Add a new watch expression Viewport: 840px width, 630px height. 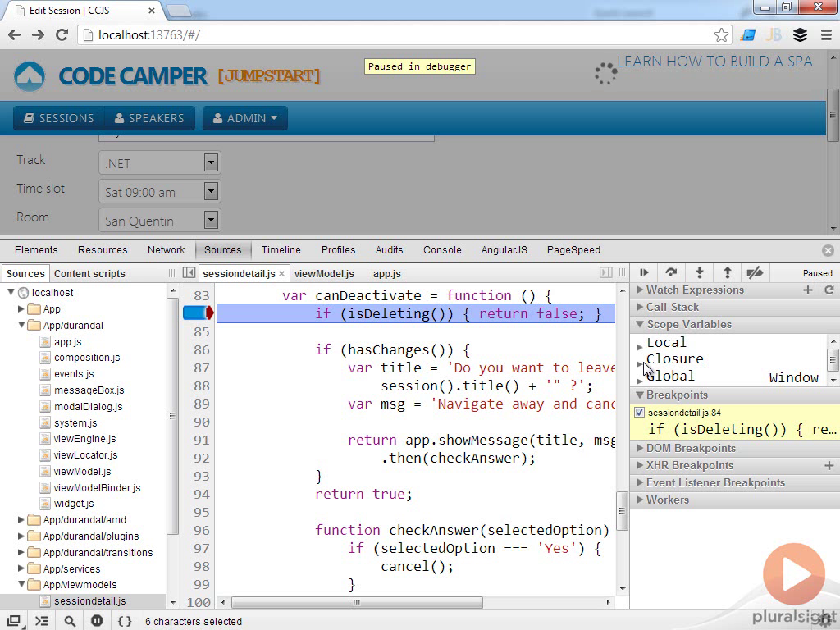click(x=808, y=290)
